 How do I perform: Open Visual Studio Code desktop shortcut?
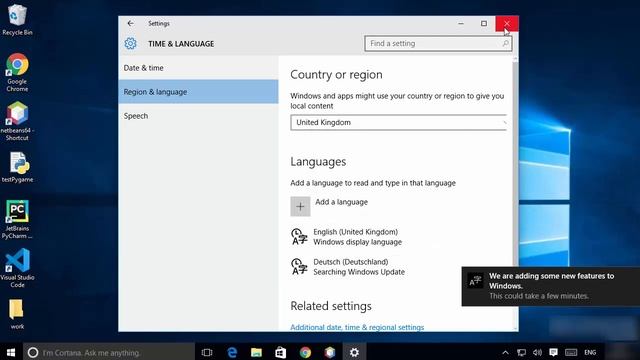click(x=17, y=268)
